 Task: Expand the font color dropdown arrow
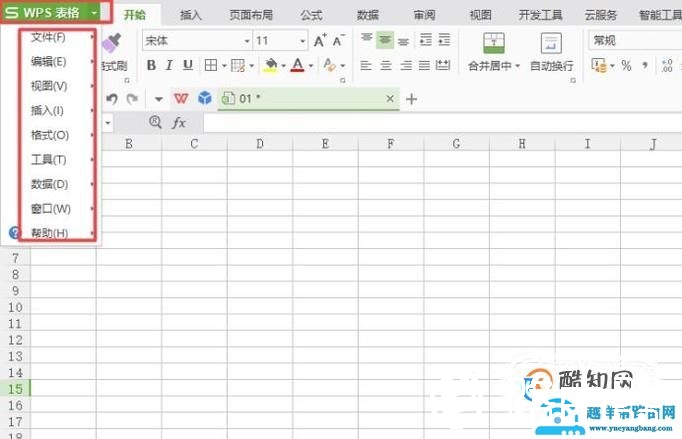coord(311,66)
